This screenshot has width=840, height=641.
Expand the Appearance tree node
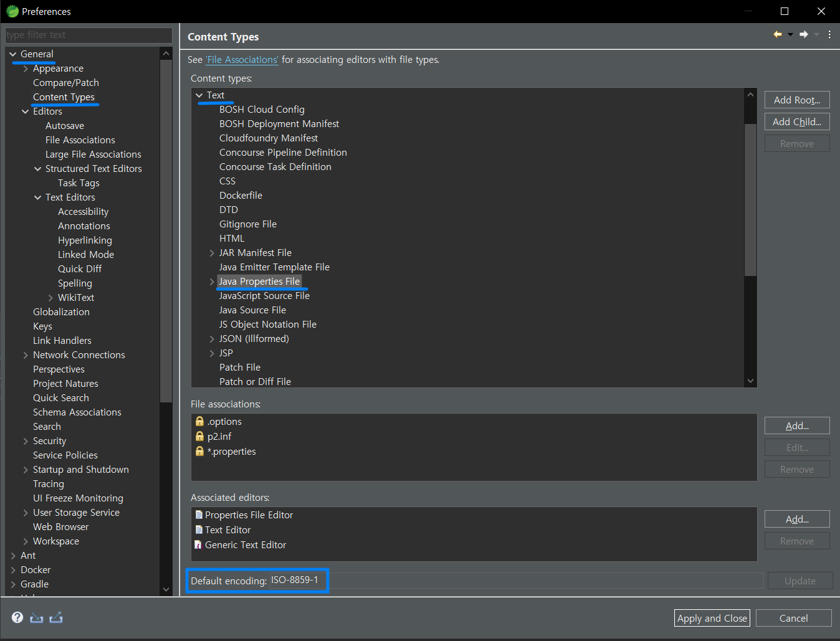click(26, 69)
